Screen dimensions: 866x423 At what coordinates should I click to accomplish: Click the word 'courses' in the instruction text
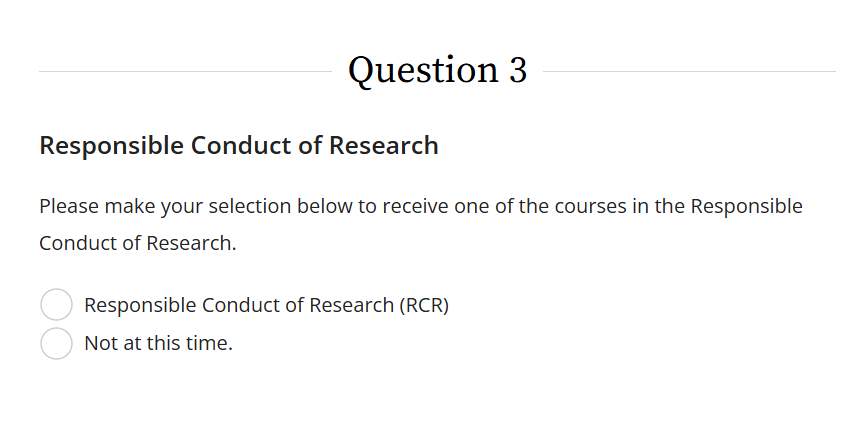(587, 207)
